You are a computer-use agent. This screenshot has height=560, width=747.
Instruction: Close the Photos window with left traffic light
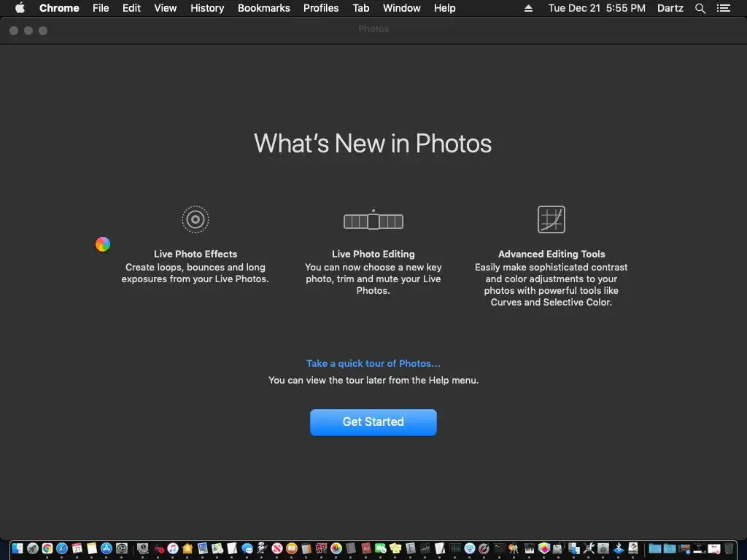pyautogui.click(x=14, y=31)
